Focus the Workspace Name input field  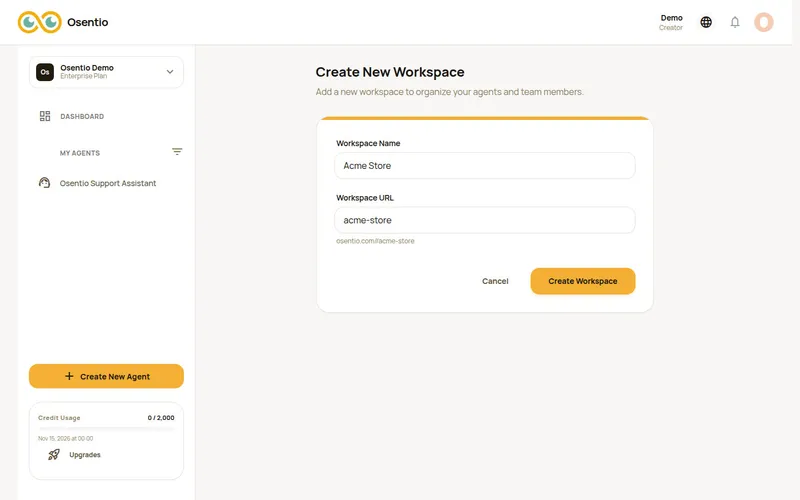(x=485, y=166)
